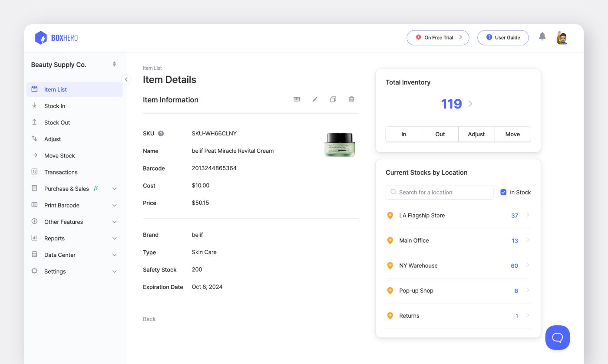Open Main Office row chevron
Image resolution: width=608 pixels, height=364 pixels.
528,240
